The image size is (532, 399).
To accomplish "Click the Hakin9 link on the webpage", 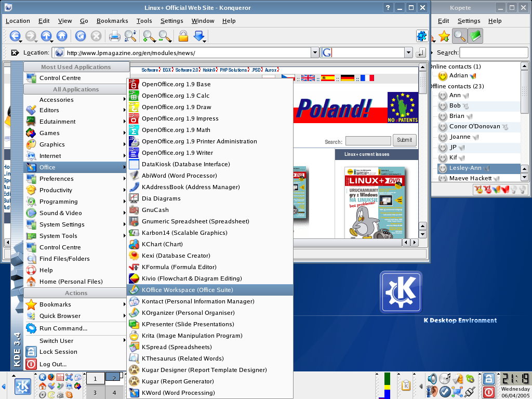I will point(209,70).
